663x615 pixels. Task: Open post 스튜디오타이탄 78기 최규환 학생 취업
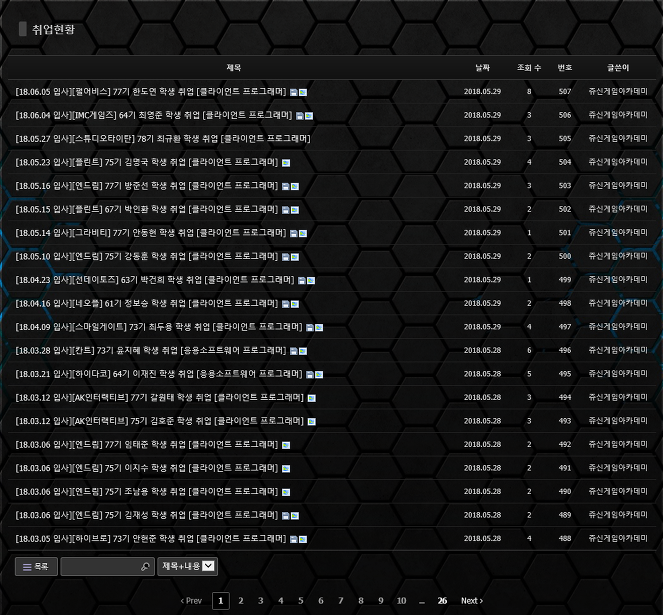163,139
